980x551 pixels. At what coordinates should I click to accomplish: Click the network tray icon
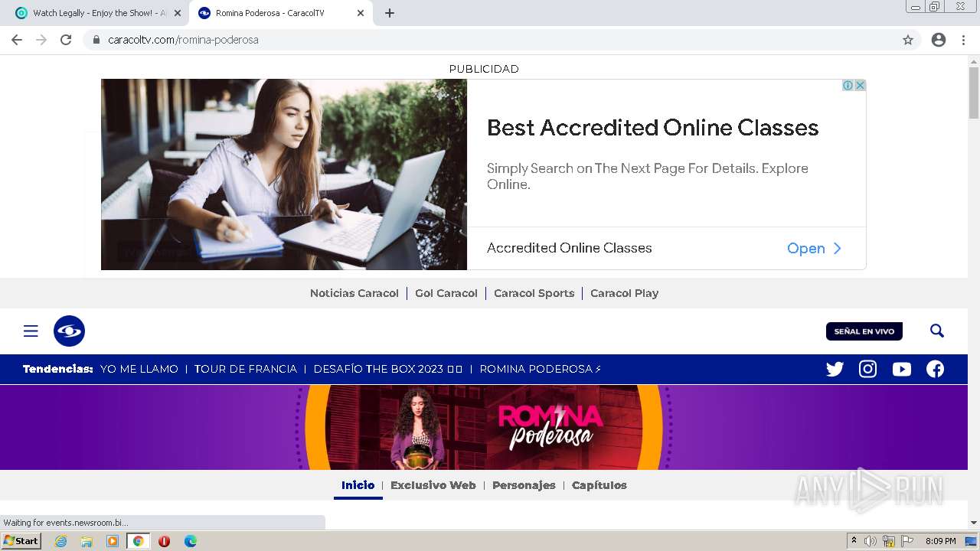[889, 541]
